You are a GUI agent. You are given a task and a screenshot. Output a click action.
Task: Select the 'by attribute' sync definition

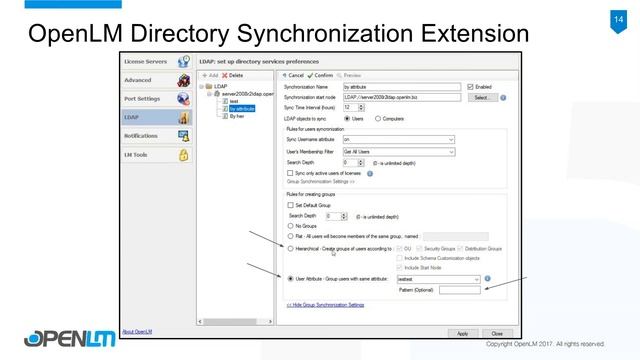click(239, 109)
